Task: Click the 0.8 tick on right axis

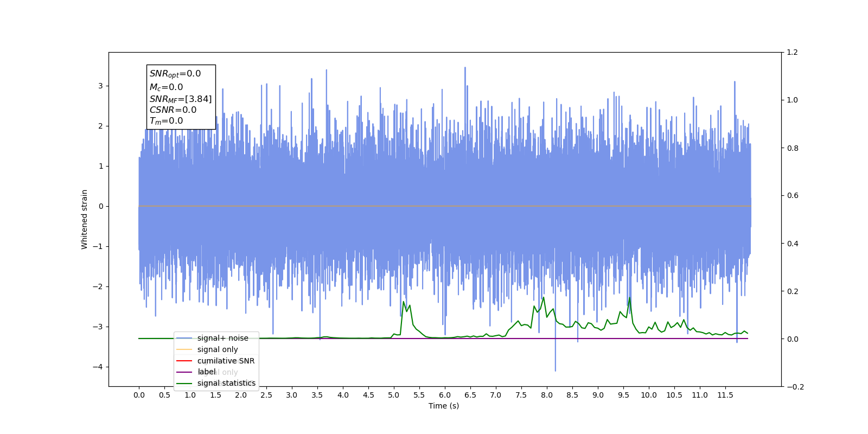Action: point(793,148)
